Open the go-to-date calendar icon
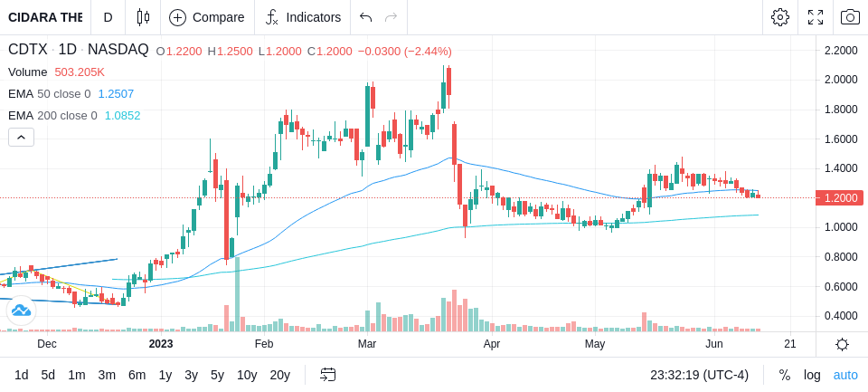Image resolution: width=868 pixels, height=392 pixels. click(327, 376)
